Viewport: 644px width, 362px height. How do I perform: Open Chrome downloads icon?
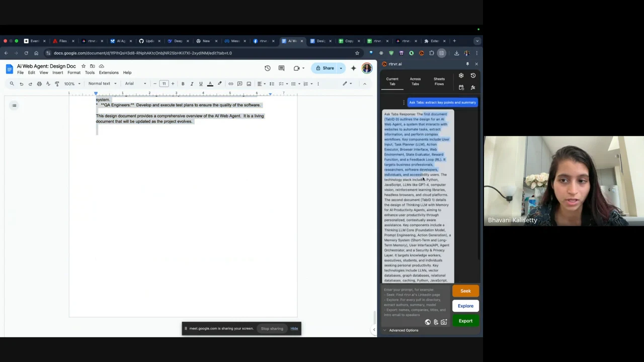[457, 53]
